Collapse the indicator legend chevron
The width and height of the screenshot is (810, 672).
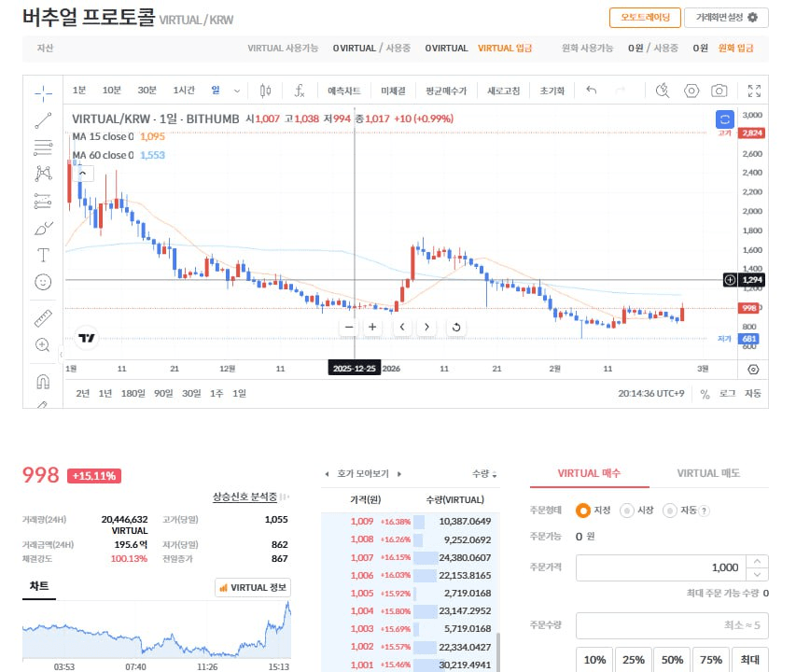point(83,173)
